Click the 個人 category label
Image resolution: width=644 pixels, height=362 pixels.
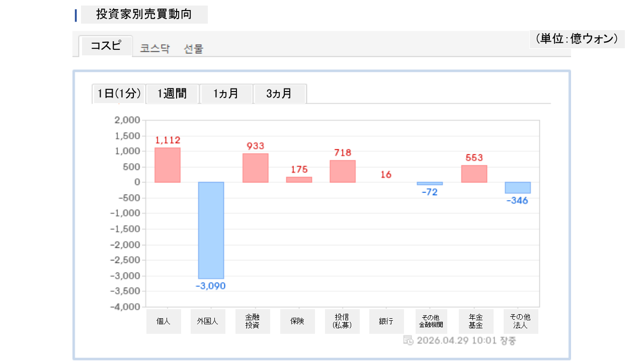click(x=164, y=321)
